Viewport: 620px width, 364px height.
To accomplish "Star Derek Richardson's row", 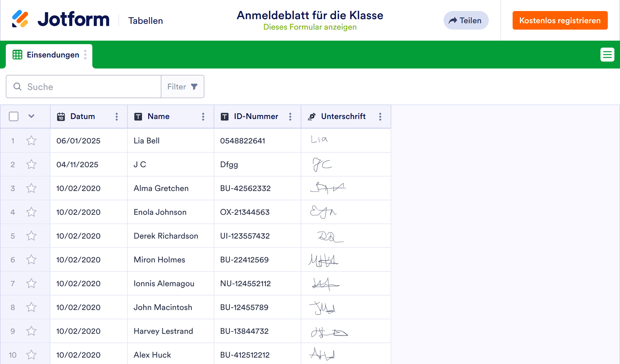I will 31,236.
